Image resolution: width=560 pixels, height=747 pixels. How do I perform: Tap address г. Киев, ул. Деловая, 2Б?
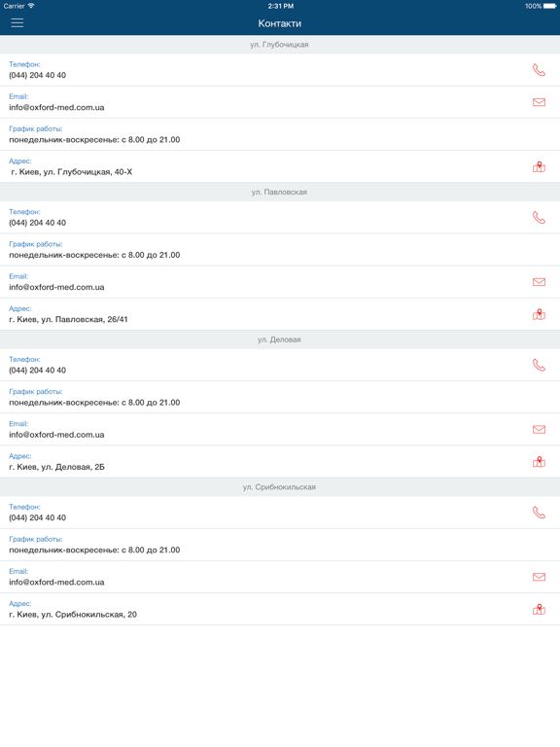[x=56, y=467]
